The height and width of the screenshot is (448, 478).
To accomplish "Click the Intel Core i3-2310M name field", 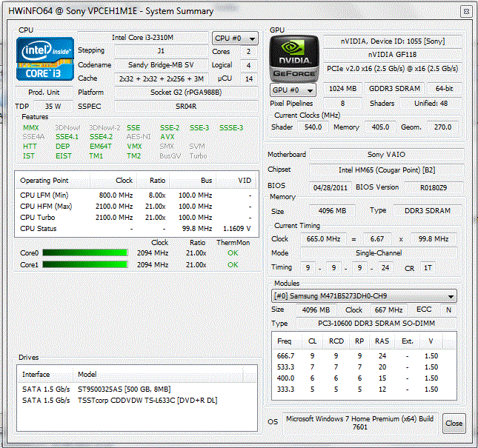I will (x=143, y=38).
